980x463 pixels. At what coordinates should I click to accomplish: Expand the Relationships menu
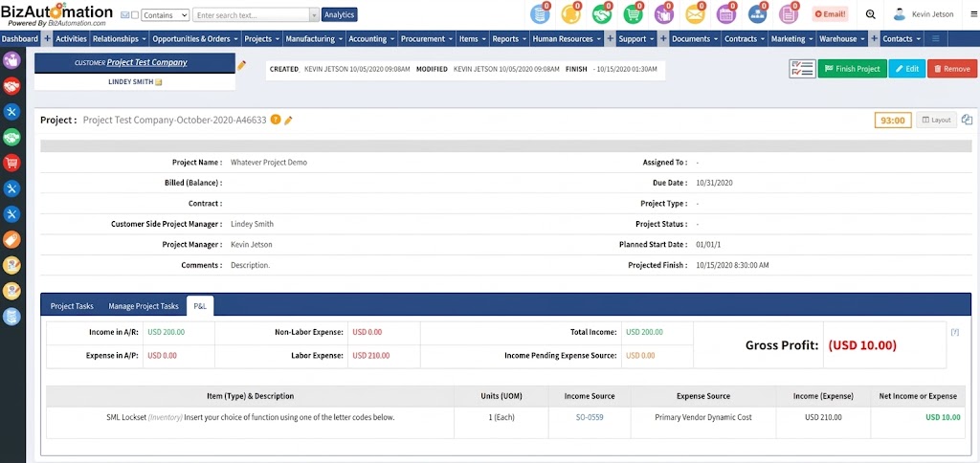(x=120, y=38)
